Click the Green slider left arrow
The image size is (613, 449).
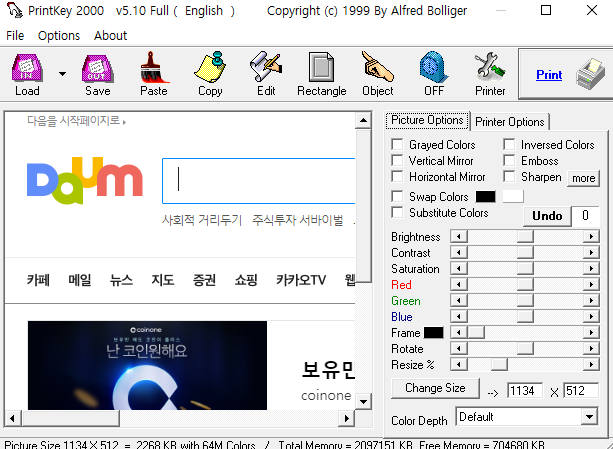[459, 301]
